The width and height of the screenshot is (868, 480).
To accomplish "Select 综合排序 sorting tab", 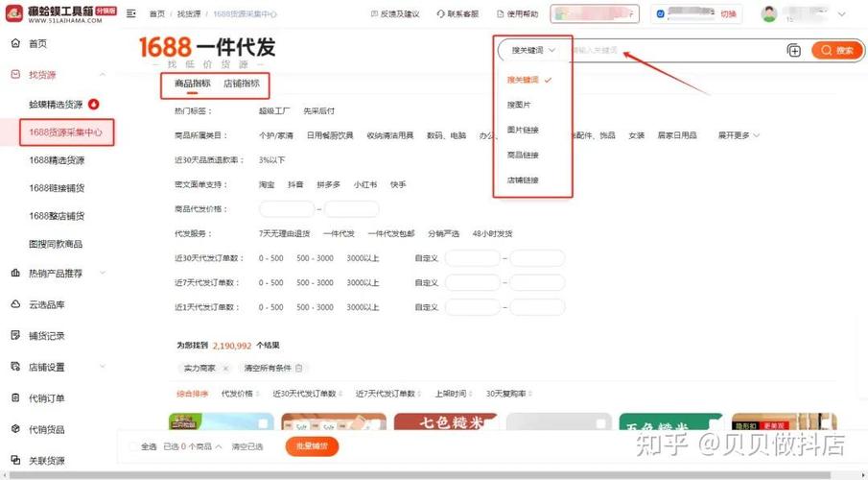I will tap(192, 394).
